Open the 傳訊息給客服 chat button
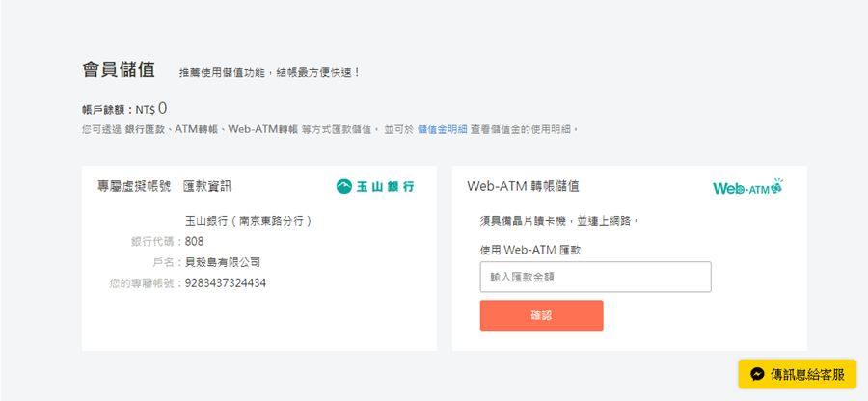This screenshot has height=401, width=868. [797, 374]
